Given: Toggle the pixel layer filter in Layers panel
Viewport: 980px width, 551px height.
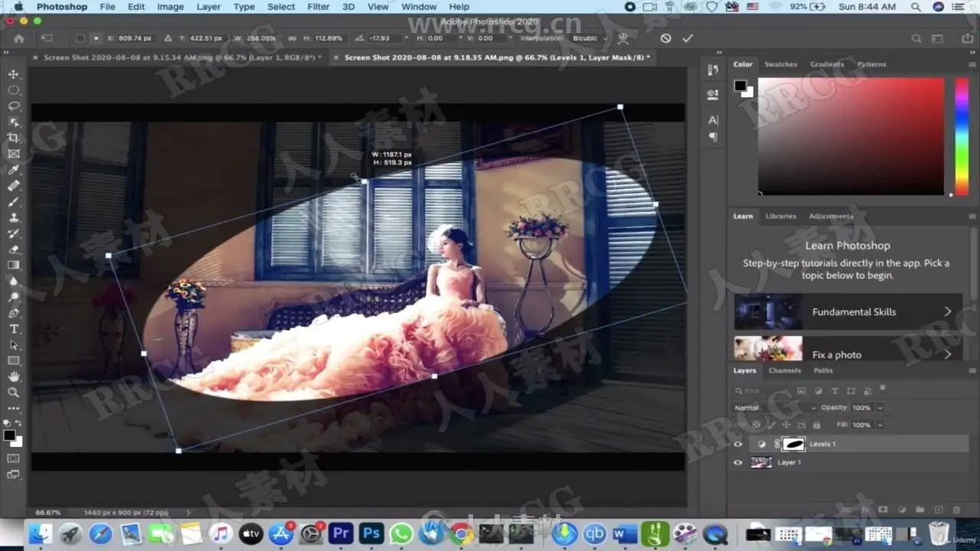Looking at the screenshot, I should 801,390.
